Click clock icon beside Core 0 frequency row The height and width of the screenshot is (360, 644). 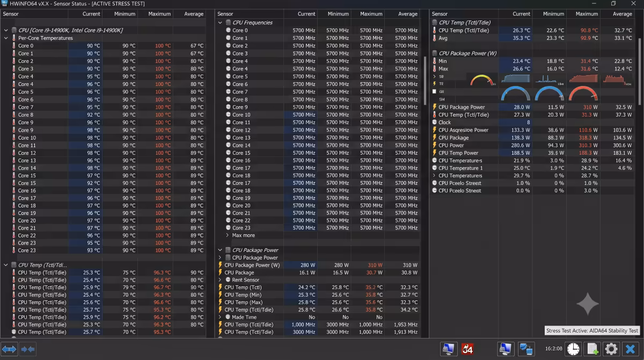click(228, 31)
